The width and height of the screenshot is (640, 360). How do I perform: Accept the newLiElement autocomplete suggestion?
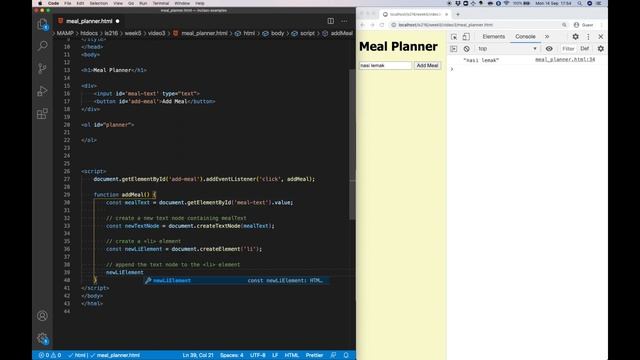(x=237, y=280)
